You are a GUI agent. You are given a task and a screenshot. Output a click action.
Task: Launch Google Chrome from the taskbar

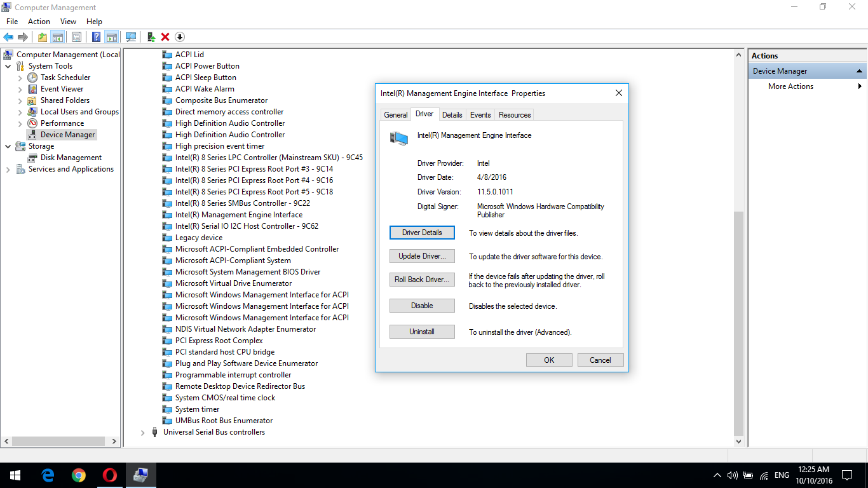(x=79, y=475)
